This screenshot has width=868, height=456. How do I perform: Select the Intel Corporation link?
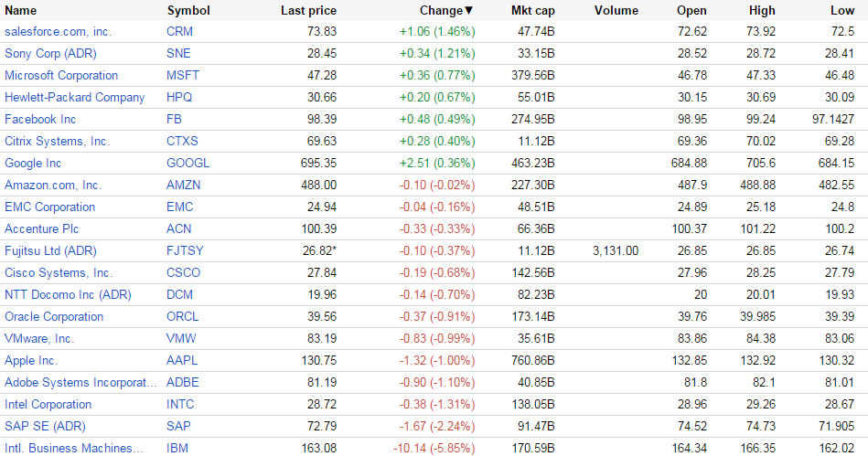tap(48, 405)
